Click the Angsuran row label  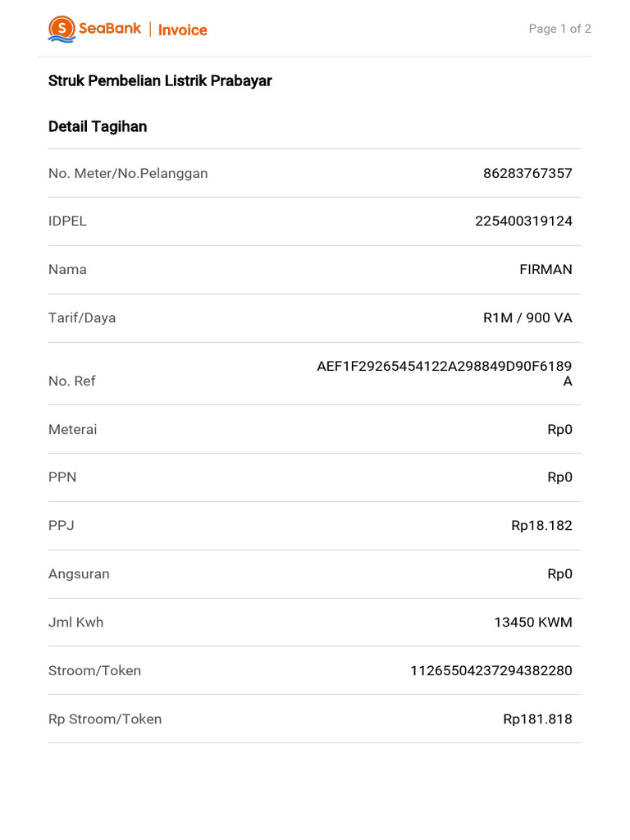79,573
